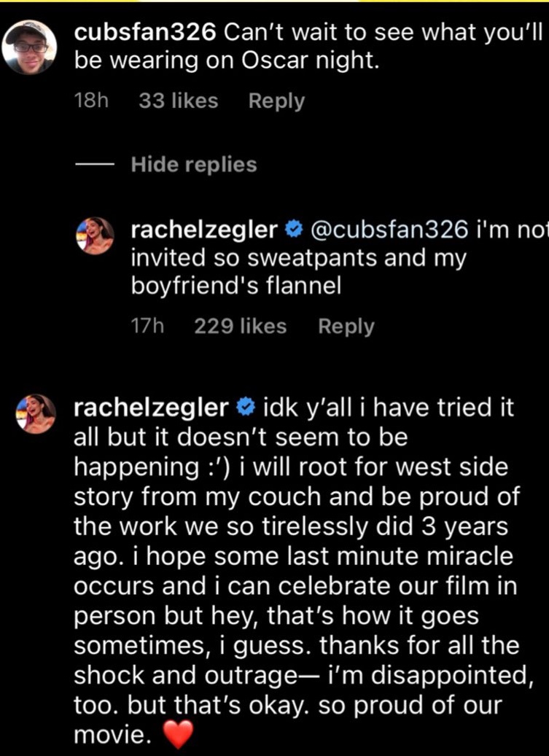The height and width of the screenshot is (756, 549).
Task: Click the 17h timestamp
Action: 147,326
